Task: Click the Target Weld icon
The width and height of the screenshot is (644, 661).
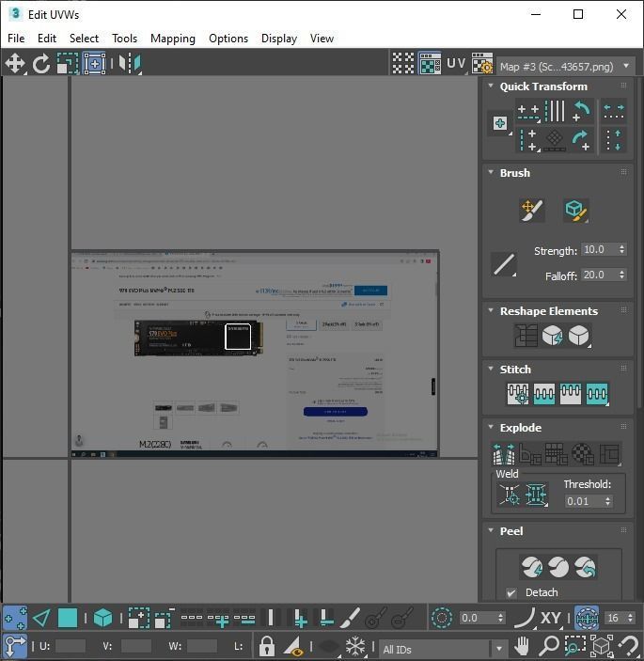Action: [x=510, y=494]
